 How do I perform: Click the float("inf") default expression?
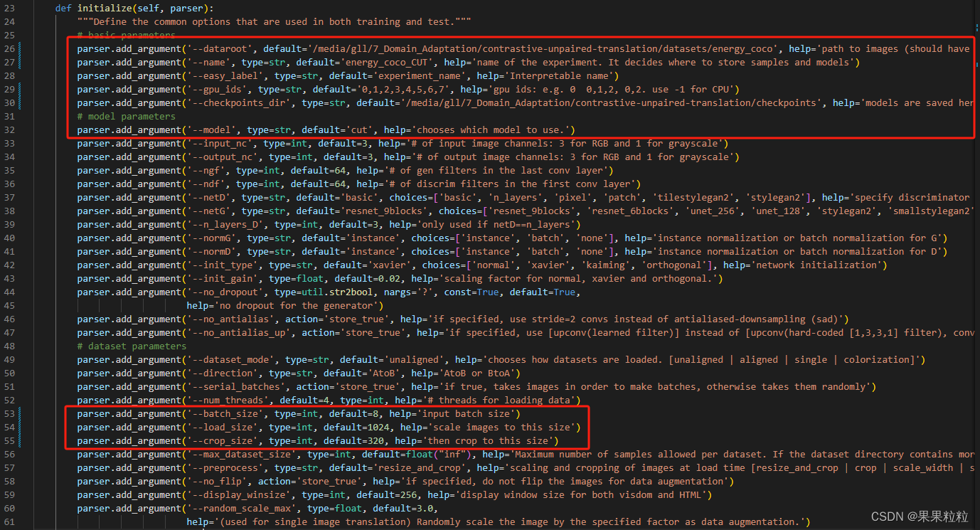(437, 455)
